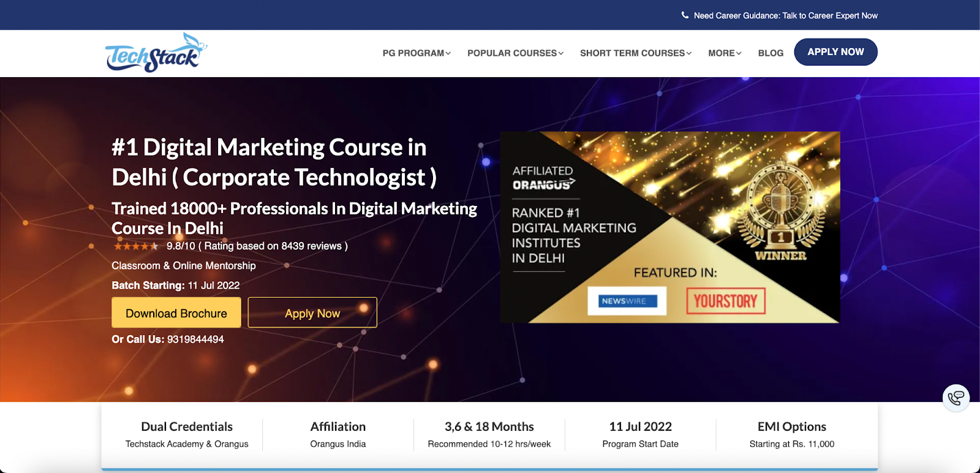Click the Affiliation Orangus India card
Image resolution: width=980 pixels, height=473 pixels.
(x=338, y=434)
